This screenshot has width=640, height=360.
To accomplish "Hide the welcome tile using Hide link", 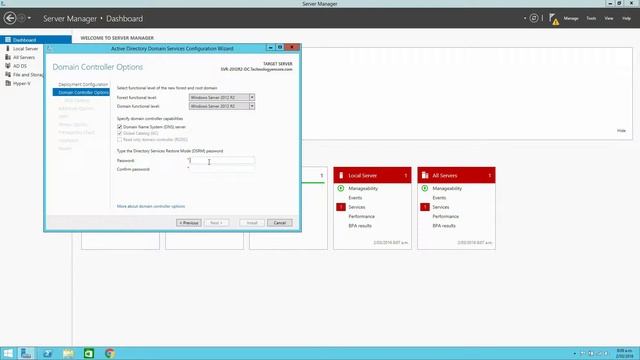I will coord(621,131).
